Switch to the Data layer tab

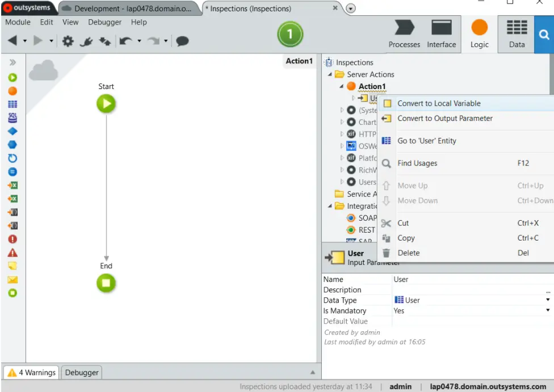517,34
